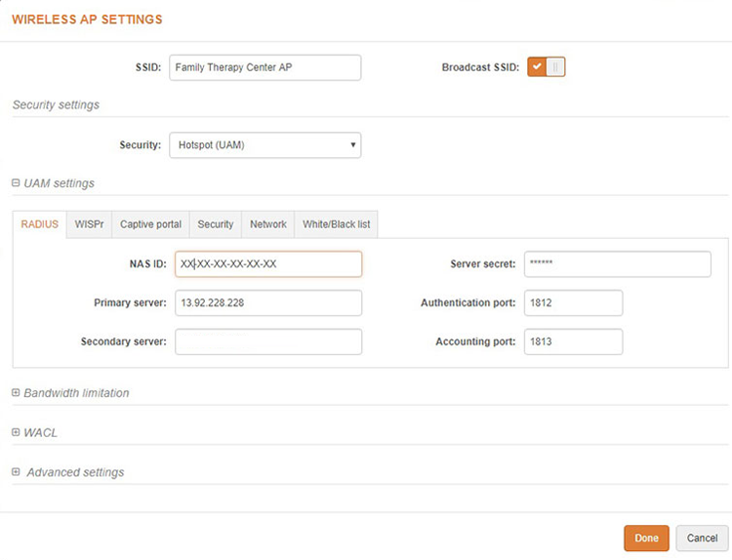Click the SSID input field
The width and height of the screenshot is (732, 560).
pos(264,67)
